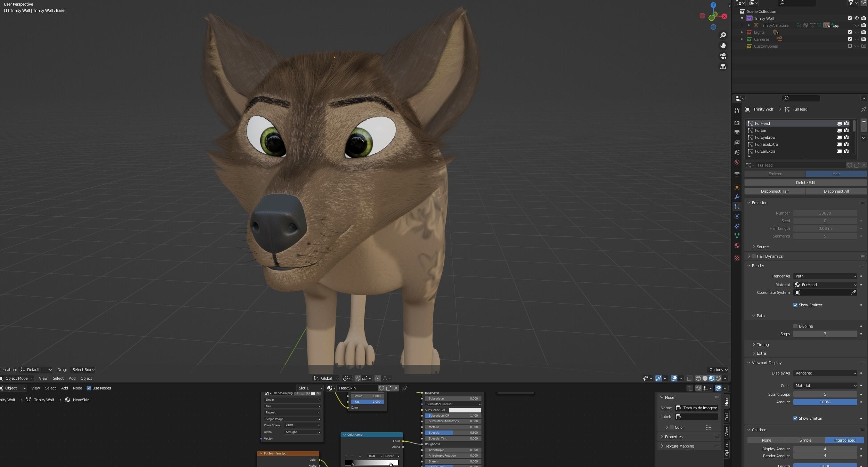Image resolution: width=868 pixels, height=467 pixels.
Task: Open the Object properties tab icon
Action: [x=737, y=187]
